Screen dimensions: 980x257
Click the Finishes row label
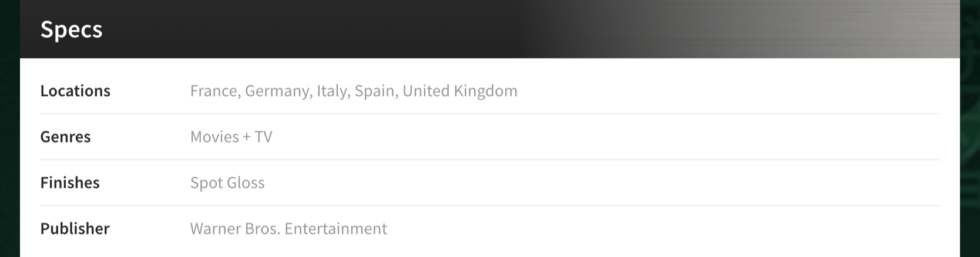70,182
